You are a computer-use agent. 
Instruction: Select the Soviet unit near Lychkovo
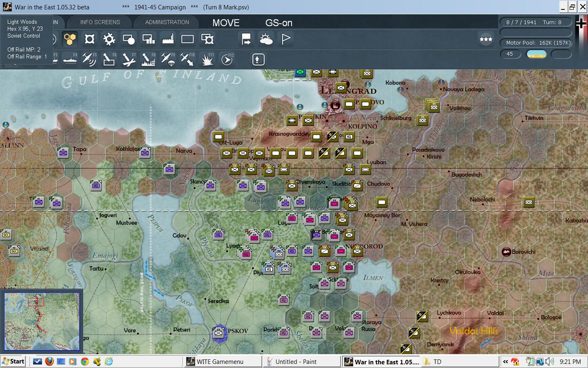(x=422, y=316)
